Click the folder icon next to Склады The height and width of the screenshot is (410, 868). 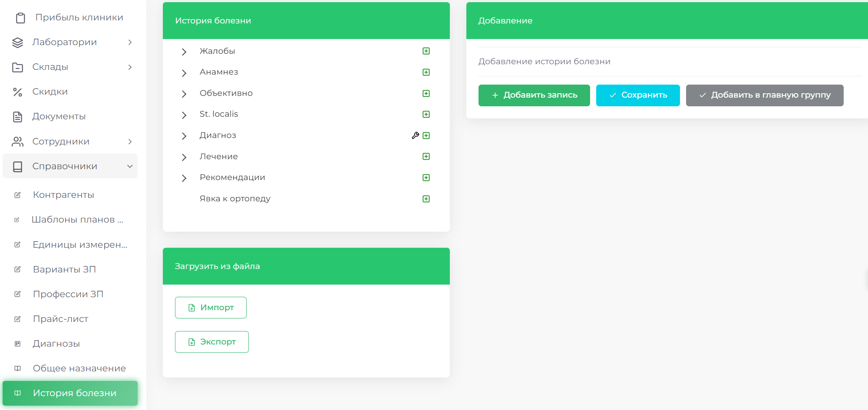tap(17, 67)
